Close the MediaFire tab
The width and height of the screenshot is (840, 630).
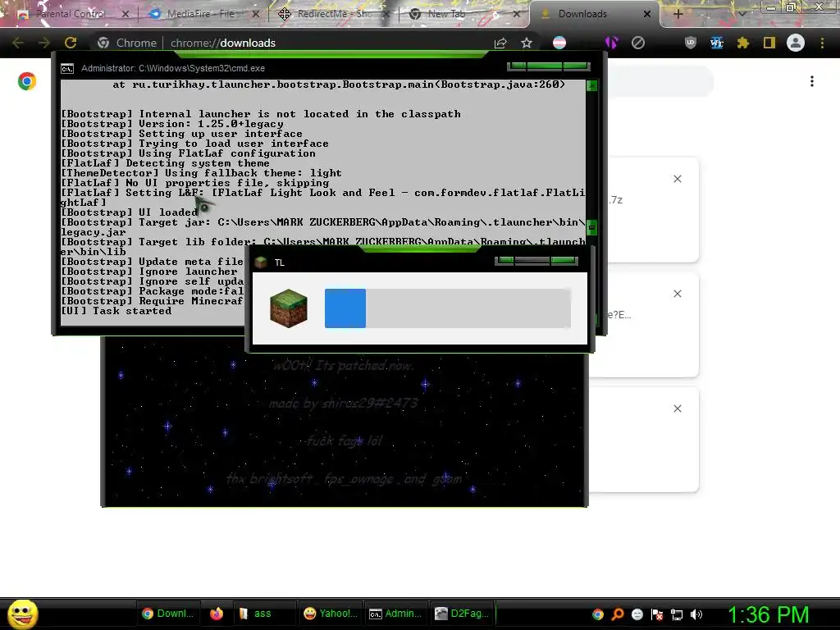click(x=256, y=14)
